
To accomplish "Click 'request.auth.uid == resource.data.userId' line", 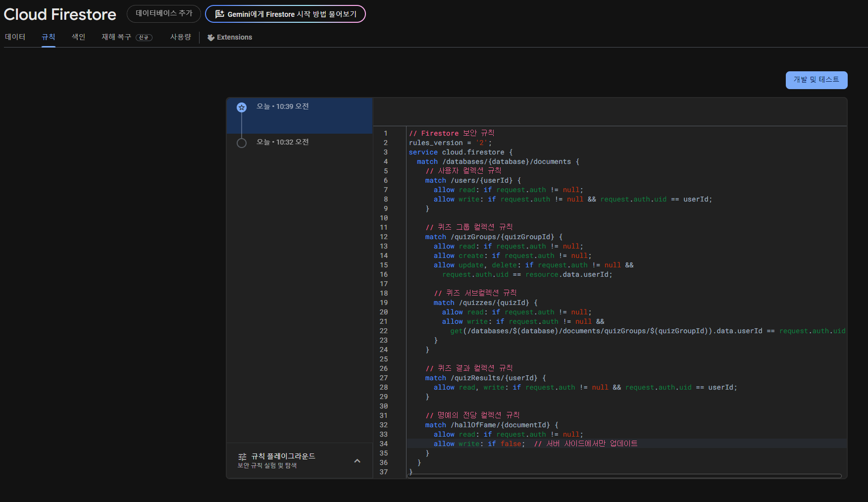I will (x=527, y=275).
